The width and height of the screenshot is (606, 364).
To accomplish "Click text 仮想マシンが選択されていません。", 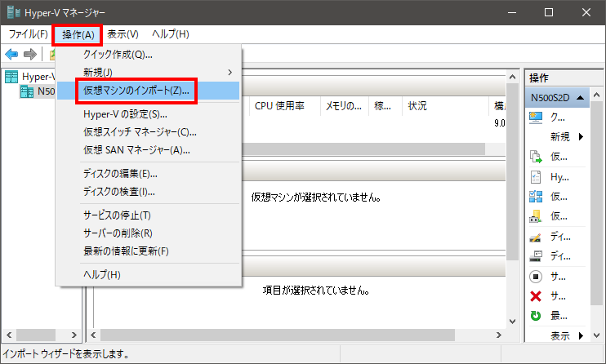I will 316,198.
